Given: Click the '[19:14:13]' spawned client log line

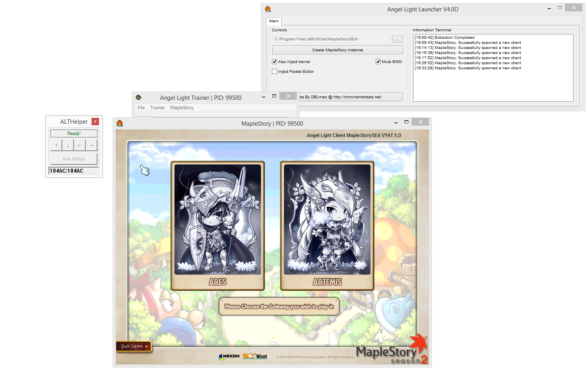Looking at the screenshot, I should [x=468, y=48].
